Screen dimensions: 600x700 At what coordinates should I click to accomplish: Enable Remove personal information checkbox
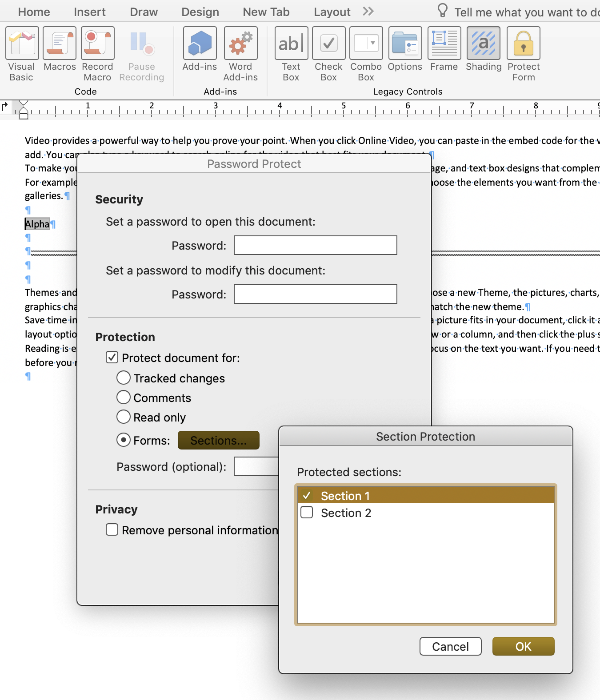pyautogui.click(x=112, y=530)
